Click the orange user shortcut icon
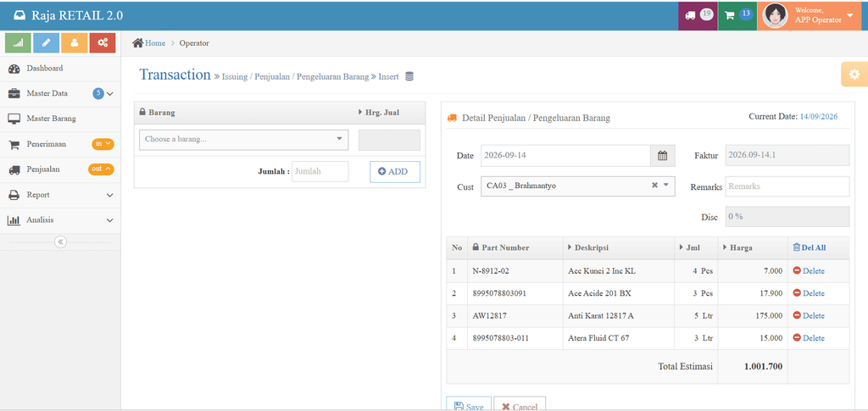 pyautogui.click(x=75, y=42)
